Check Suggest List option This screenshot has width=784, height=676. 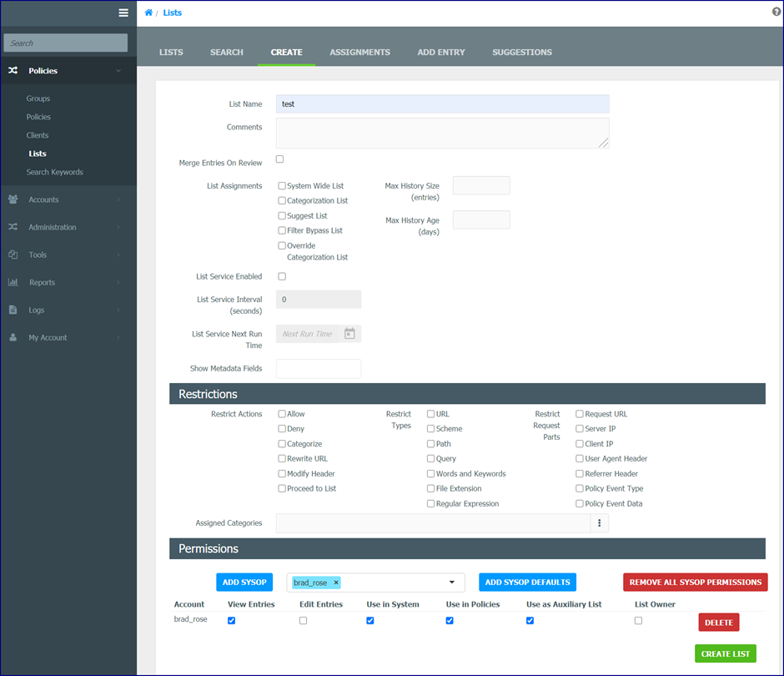(282, 215)
